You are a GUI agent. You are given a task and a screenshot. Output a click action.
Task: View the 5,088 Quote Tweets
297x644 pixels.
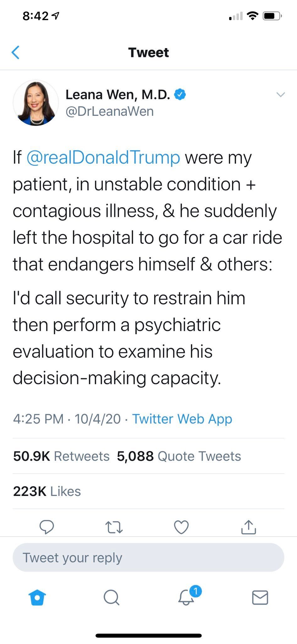(179, 456)
